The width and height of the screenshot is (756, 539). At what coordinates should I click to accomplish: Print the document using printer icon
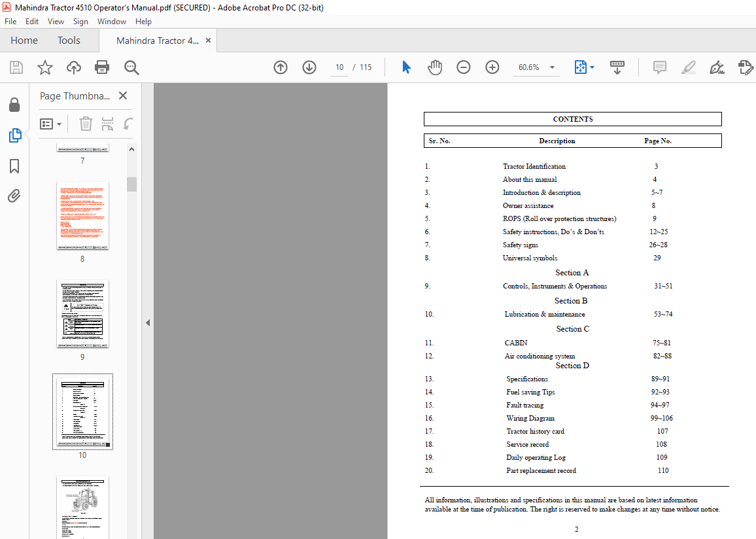coord(102,67)
